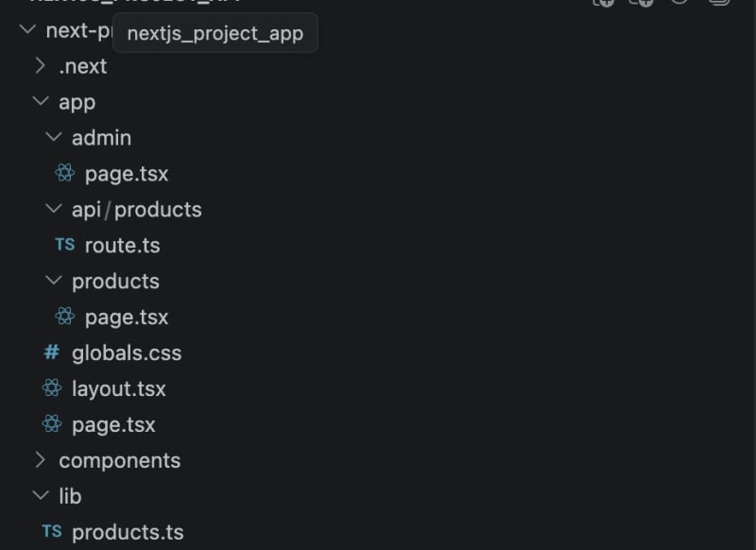Viewport: 756px width, 550px height.
Task: Click hash CSS icon beside globals.css
Action: (x=52, y=352)
